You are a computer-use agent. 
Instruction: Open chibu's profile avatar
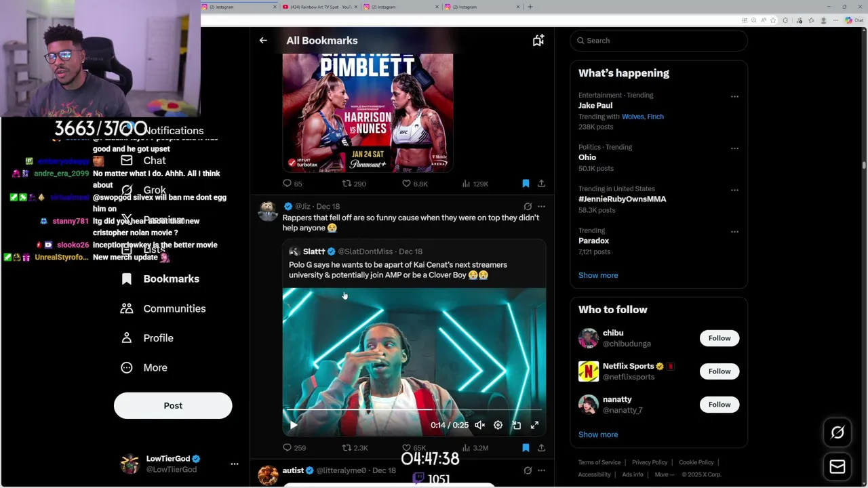click(x=588, y=338)
